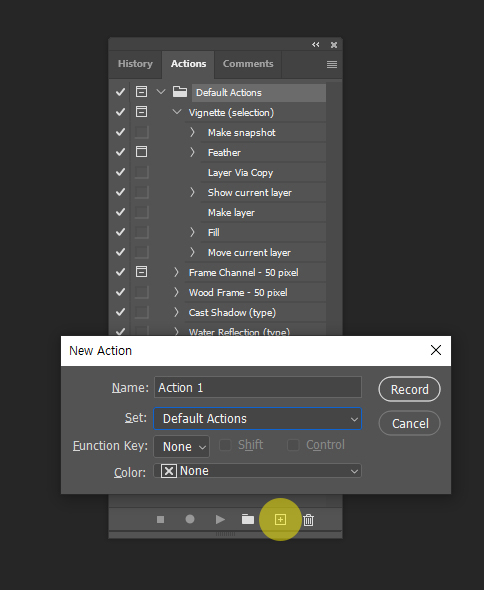Toggle the dialog box for Fill step
Viewport: 484px width, 590px height.
[x=142, y=232]
